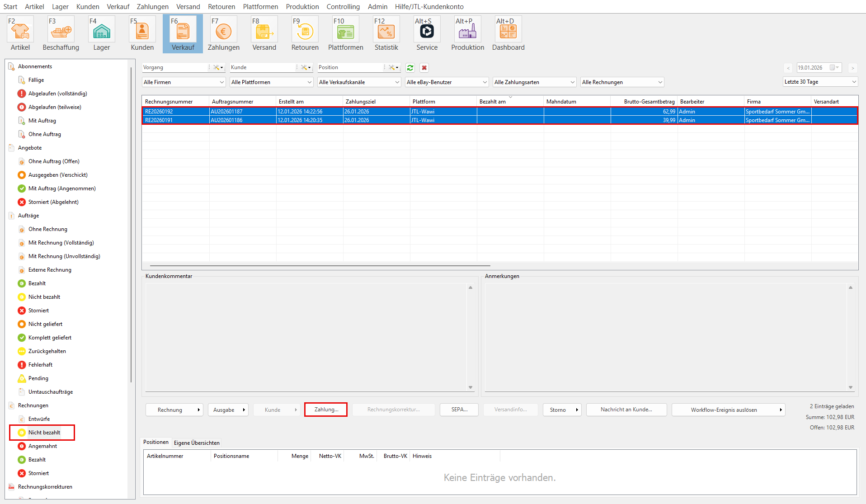Screen dimensions: 866x504
Task: Switch to Eigene Übersichten tab
Action: (197, 443)
